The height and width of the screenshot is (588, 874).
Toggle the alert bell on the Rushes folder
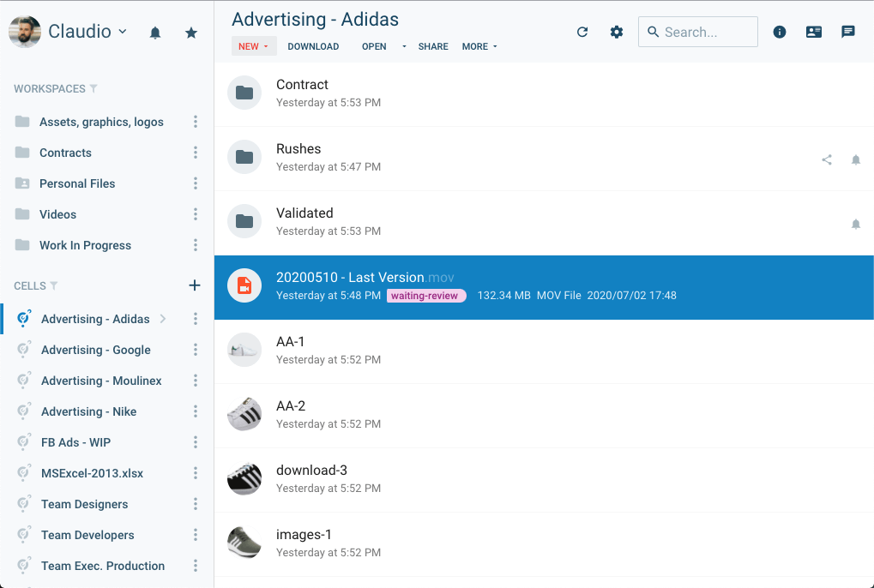(855, 159)
